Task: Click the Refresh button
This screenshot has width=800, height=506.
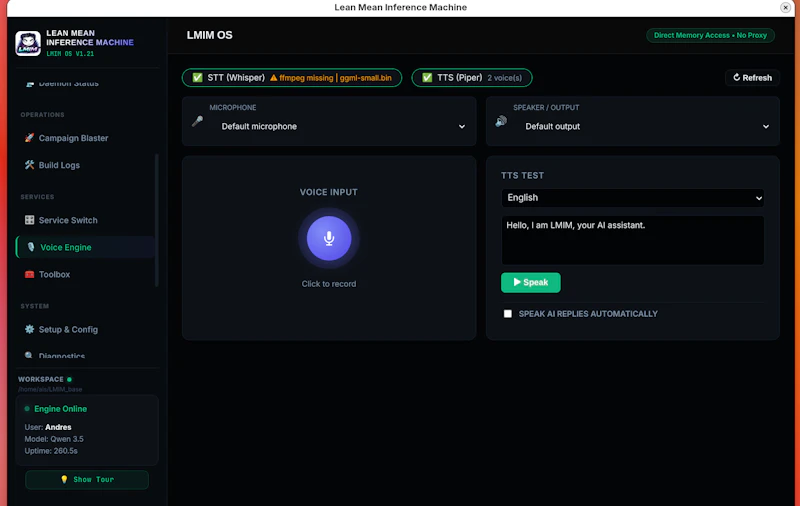Action: pos(753,78)
